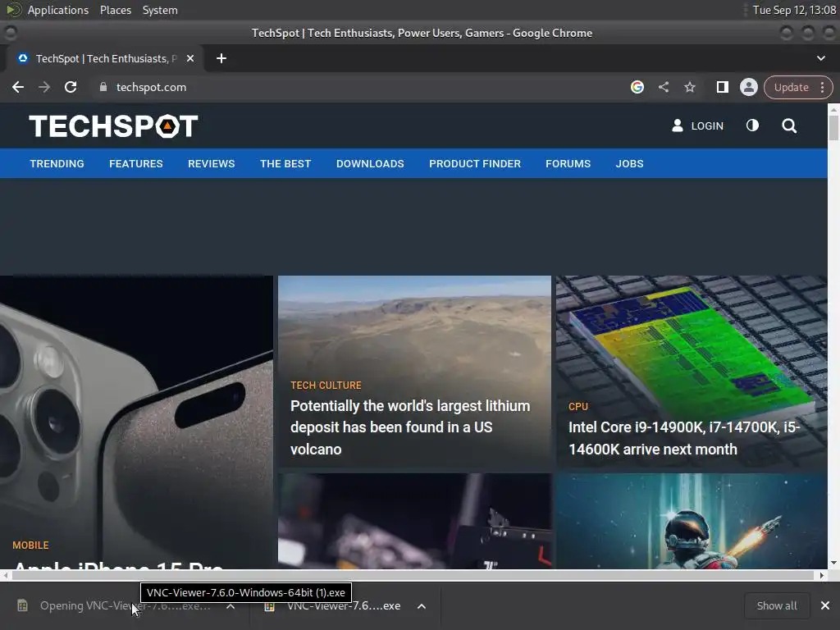840x630 pixels.
Task: Open the Google icon in address bar
Action: click(x=637, y=87)
